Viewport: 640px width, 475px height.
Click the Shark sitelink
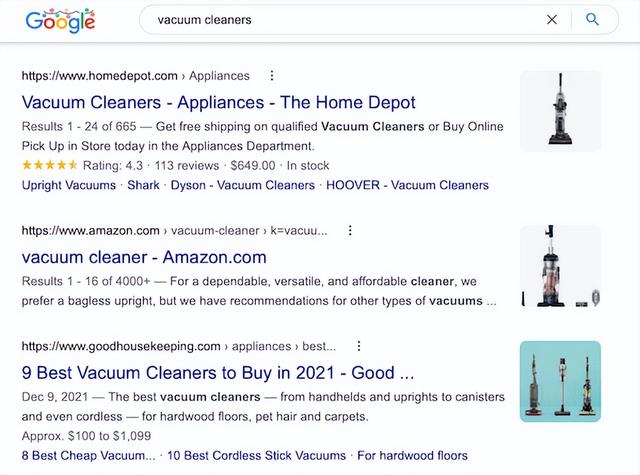[x=141, y=185]
